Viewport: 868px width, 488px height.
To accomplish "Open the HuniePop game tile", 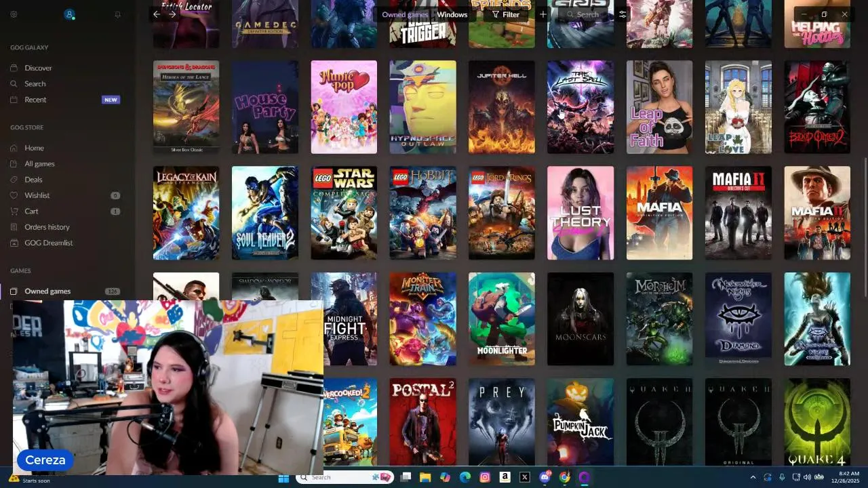I will (x=344, y=107).
